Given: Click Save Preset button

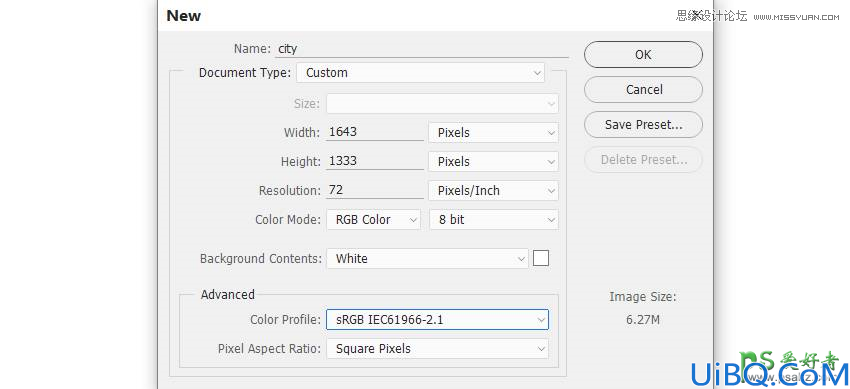Looking at the screenshot, I should point(643,125).
